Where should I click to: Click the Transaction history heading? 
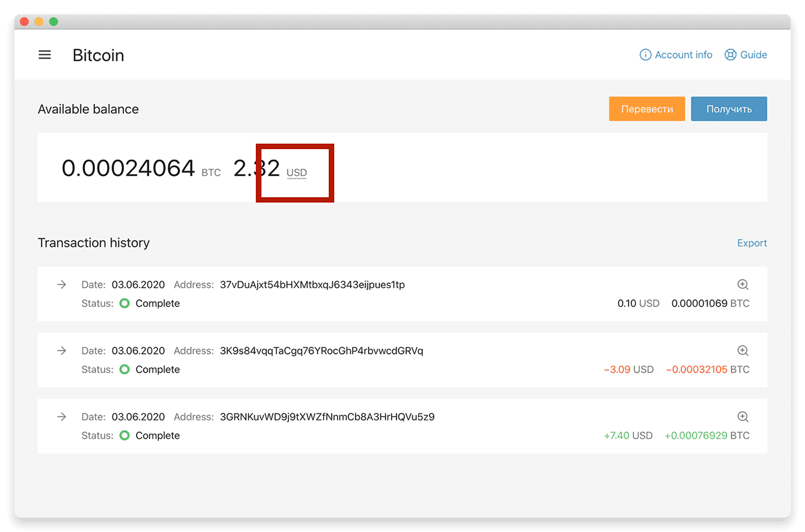[94, 243]
